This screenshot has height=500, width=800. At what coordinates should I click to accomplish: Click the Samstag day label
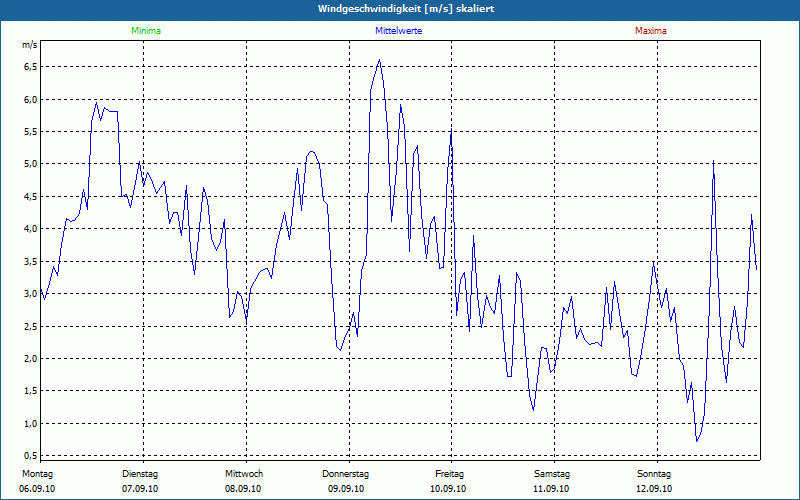click(552, 474)
